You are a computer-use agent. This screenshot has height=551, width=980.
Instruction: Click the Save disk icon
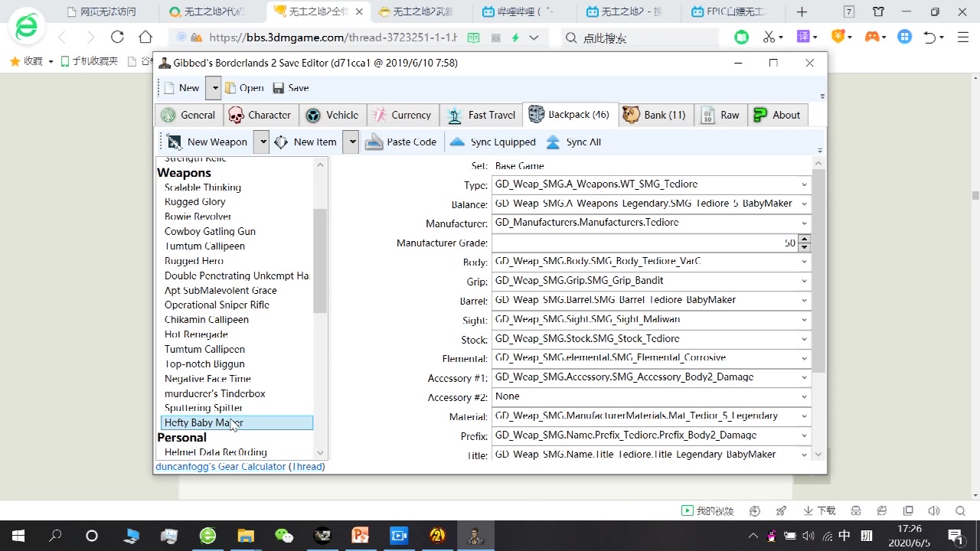point(279,88)
